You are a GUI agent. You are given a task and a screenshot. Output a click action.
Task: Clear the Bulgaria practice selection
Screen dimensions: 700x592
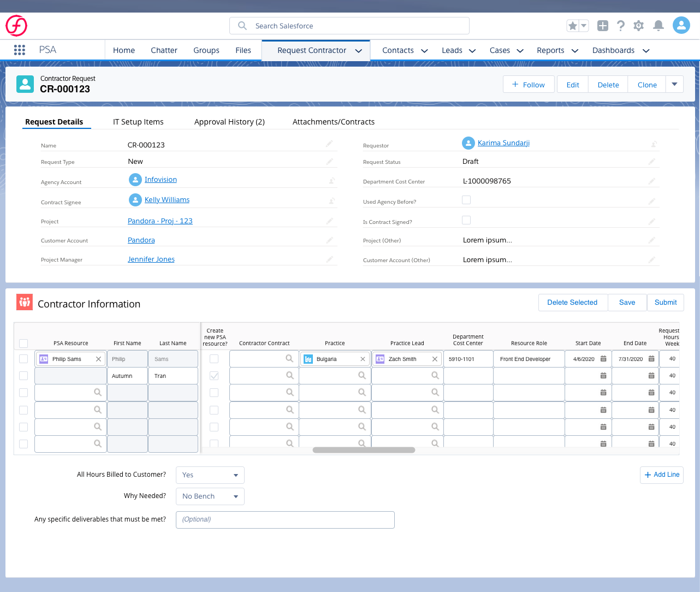(363, 359)
